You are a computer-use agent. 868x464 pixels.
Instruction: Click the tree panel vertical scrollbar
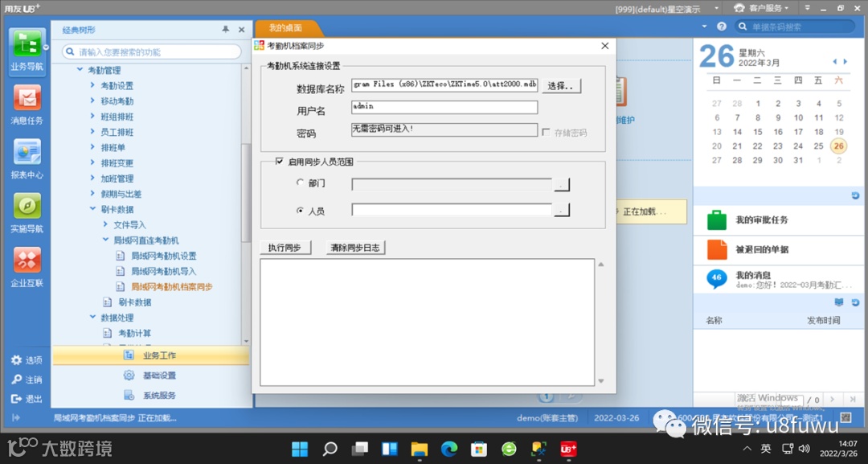point(247,191)
